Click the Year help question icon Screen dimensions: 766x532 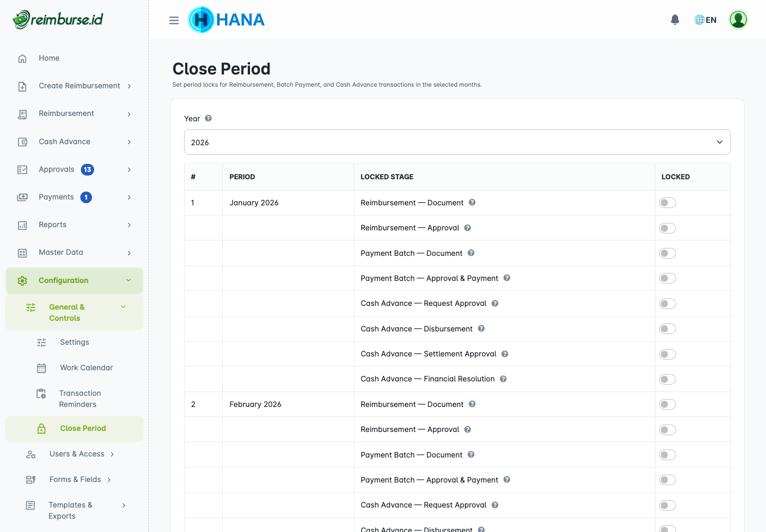click(x=209, y=118)
